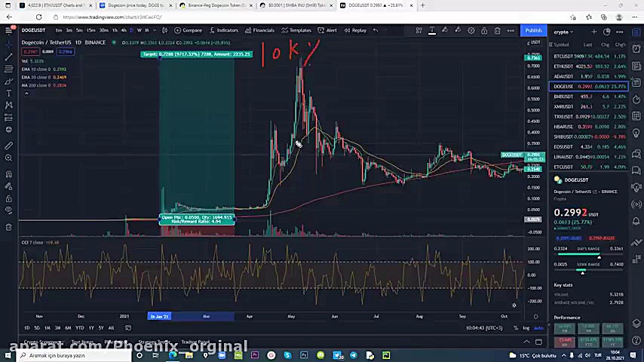Image resolution: width=644 pixels, height=362 pixels.
Task: Delete the selected drawing with trash icon
Action: point(498,30)
